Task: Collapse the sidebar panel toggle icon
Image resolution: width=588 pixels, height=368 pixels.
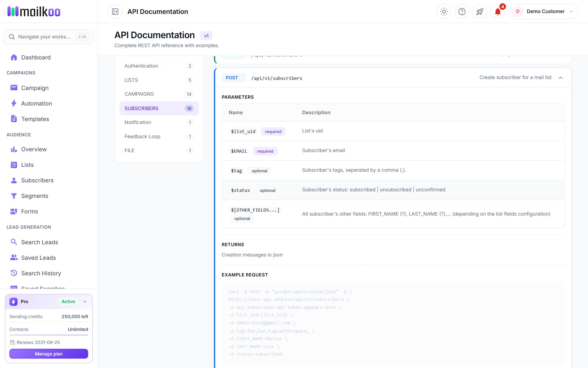Action: pos(115,11)
